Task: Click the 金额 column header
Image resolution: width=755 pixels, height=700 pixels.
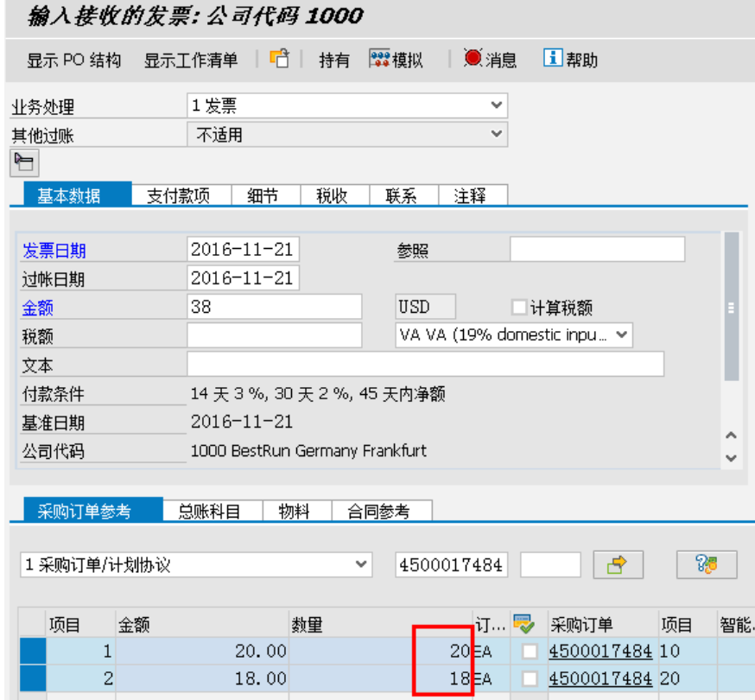Action: (202, 625)
